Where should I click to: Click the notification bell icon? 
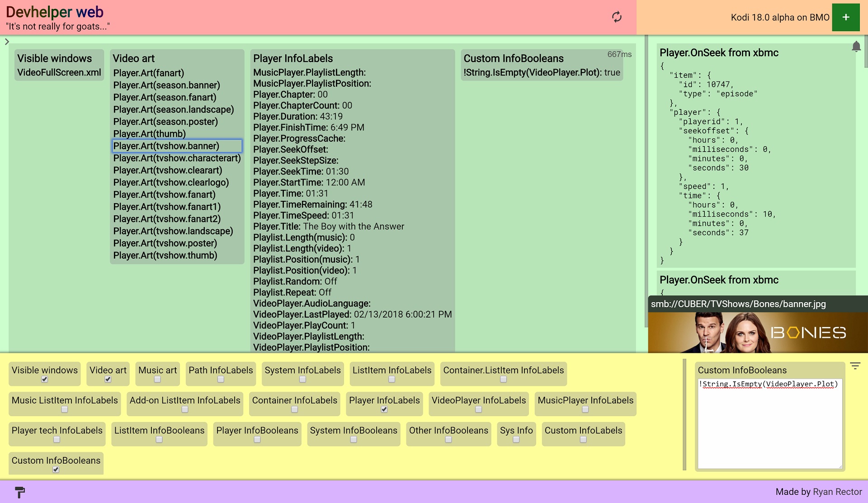(x=856, y=47)
